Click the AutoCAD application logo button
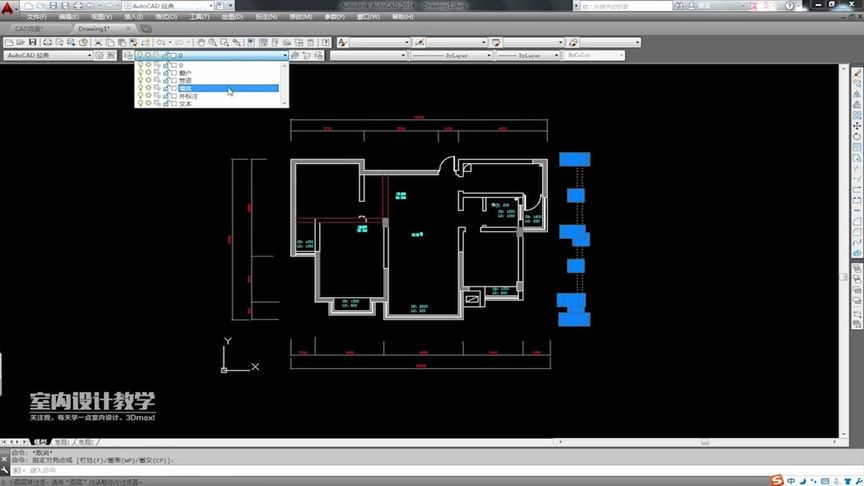The height and width of the screenshot is (486, 864). tap(8, 8)
